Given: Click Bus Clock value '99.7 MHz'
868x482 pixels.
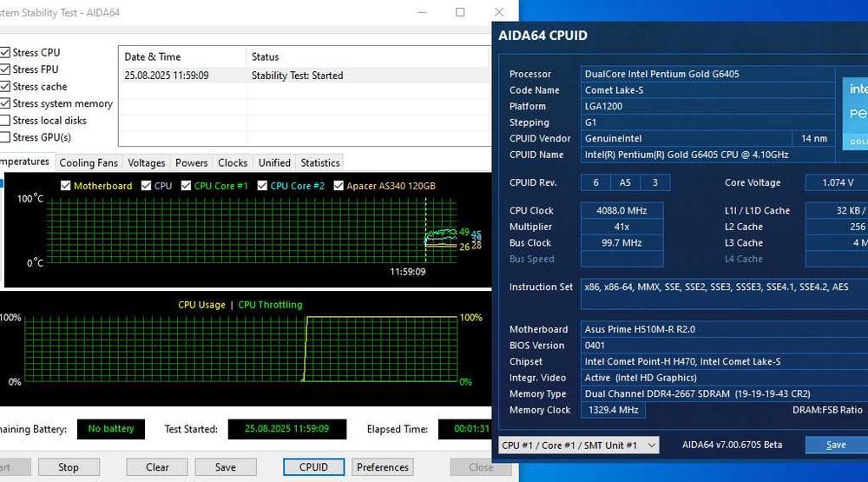Looking at the screenshot, I should (621, 242).
